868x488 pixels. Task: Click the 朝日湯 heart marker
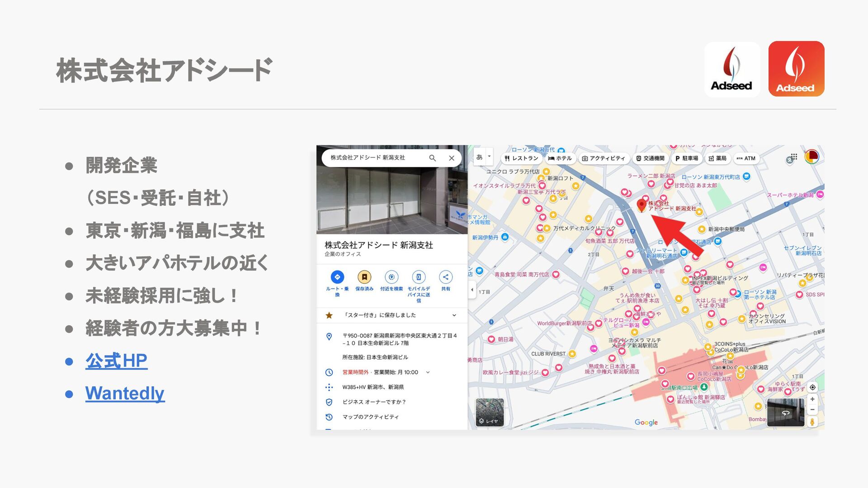[x=491, y=339]
